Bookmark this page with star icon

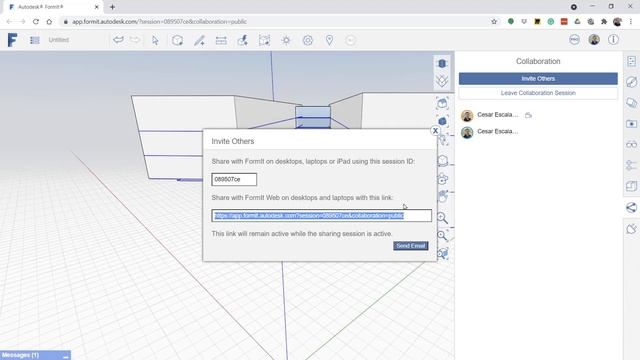(494, 22)
